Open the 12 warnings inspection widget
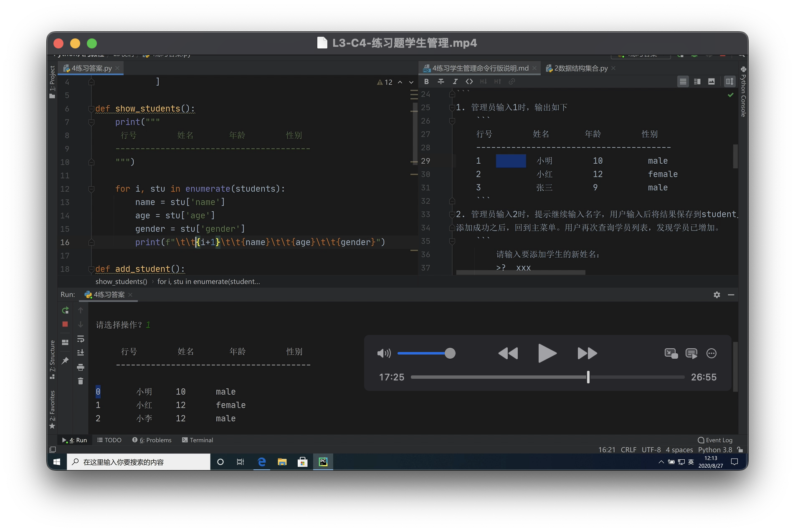795x532 pixels. coord(385,82)
